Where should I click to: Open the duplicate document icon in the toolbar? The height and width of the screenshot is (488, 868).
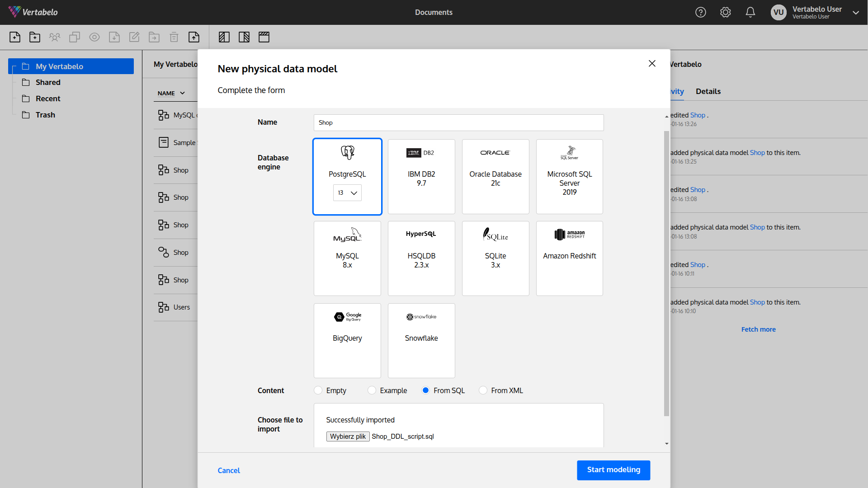click(75, 37)
